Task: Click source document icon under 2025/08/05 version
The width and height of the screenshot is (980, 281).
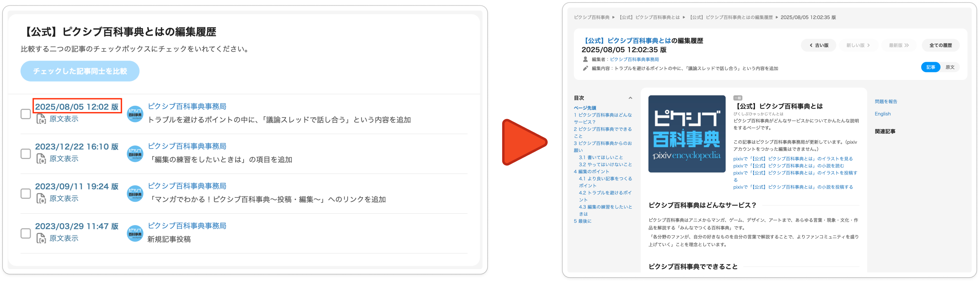Action: pyautogui.click(x=41, y=119)
